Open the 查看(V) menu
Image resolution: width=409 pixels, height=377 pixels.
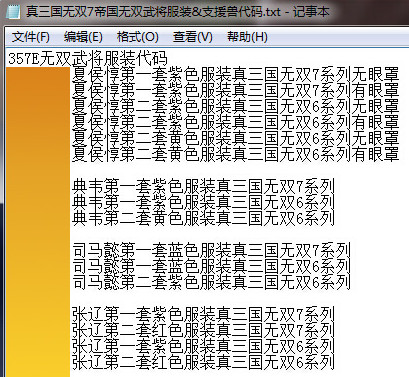click(193, 37)
